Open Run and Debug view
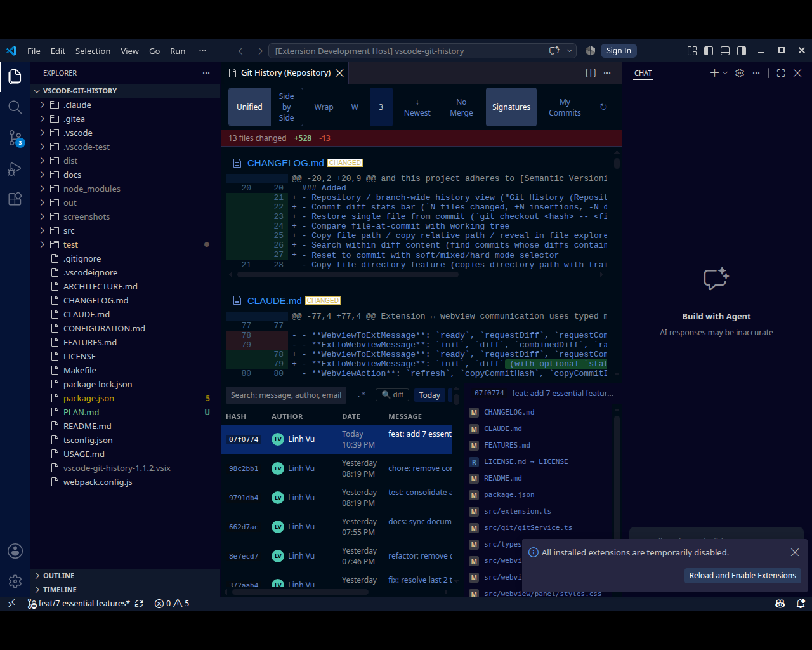Screen dimensions: 812x650 point(15,169)
